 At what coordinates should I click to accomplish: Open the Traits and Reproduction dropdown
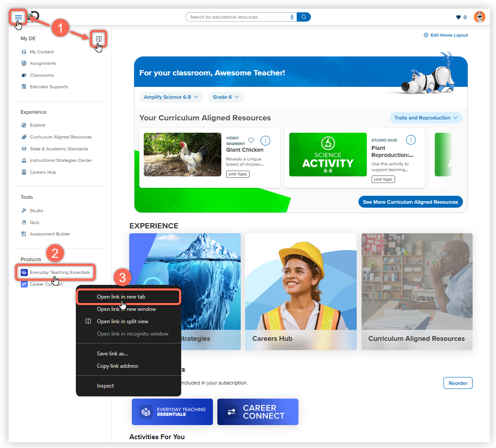(x=426, y=118)
